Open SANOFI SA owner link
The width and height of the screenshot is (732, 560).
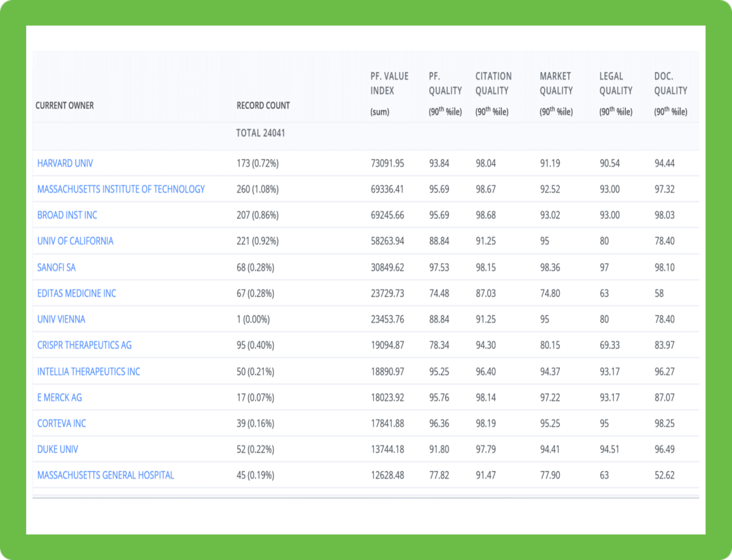[x=56, y=267]
